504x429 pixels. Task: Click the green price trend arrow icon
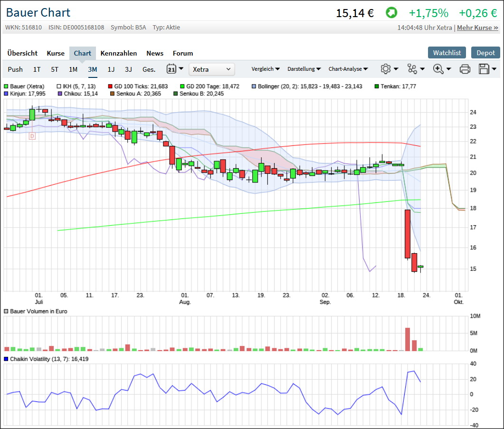391,13
